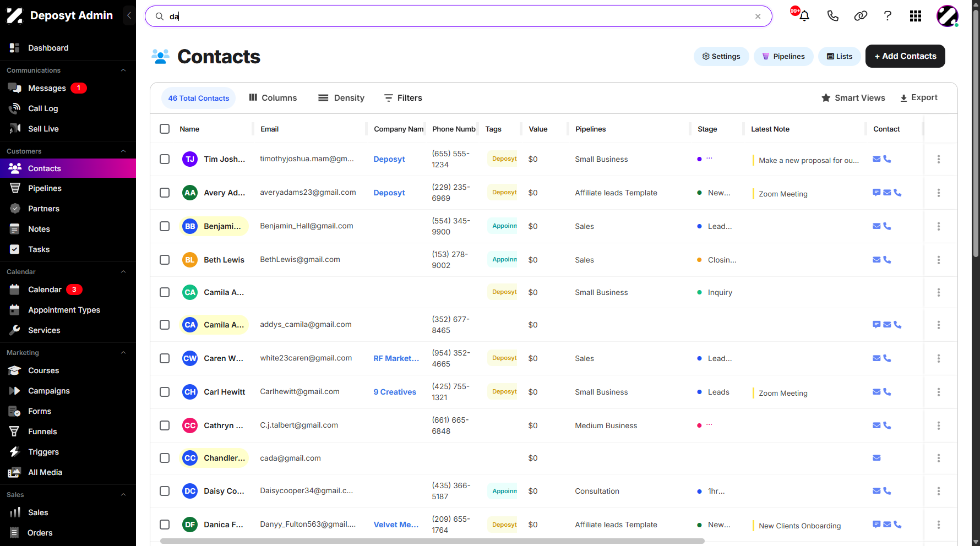Open 9 Creatives company link

point(395,392)
